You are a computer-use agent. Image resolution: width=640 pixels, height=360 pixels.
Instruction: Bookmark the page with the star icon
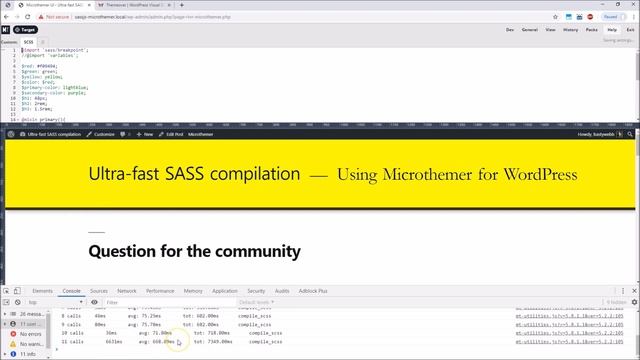[555, 17]
